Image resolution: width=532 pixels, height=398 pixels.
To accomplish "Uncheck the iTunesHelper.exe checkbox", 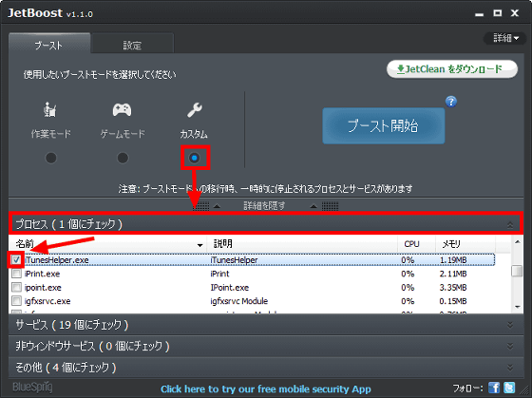I will 16,260.
